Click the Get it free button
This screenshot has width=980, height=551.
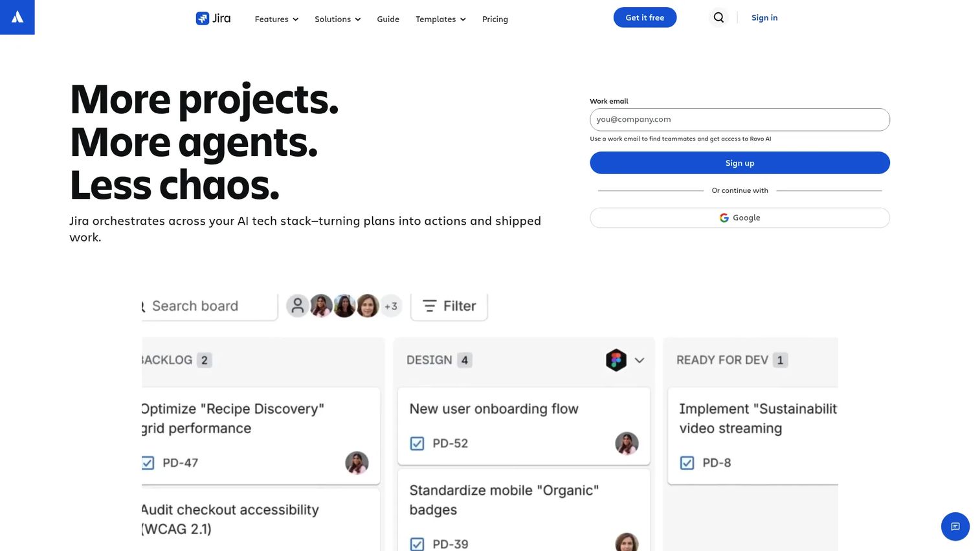tap(645, 17)
